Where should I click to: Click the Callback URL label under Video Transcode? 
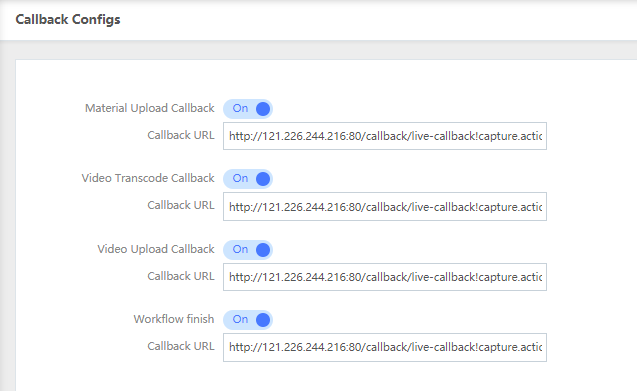click(181, 205)
